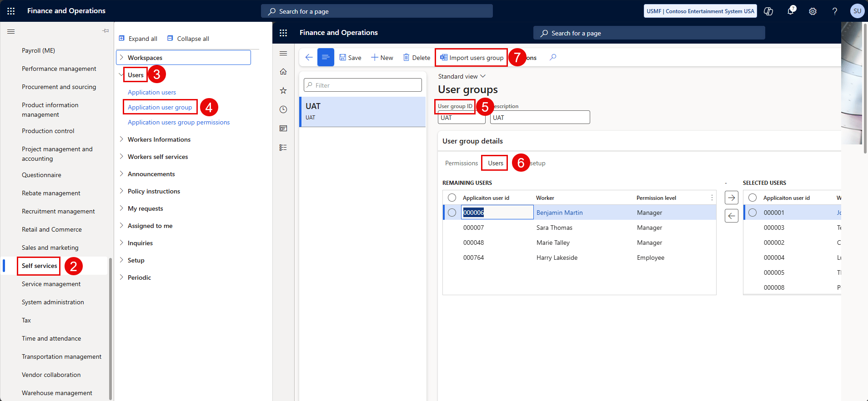Click Expand all
868x401 pixels.
(x=138, y=39)
